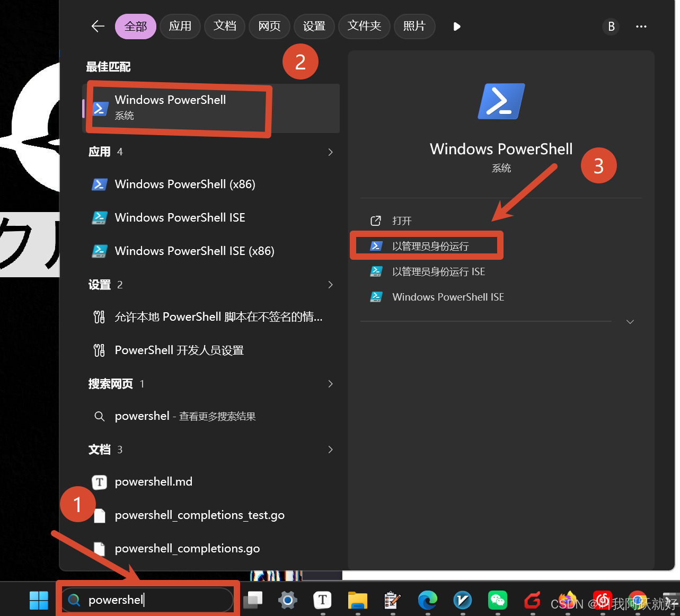
Task: Open File Explorer from the taskbar
Action: (358, 600)
